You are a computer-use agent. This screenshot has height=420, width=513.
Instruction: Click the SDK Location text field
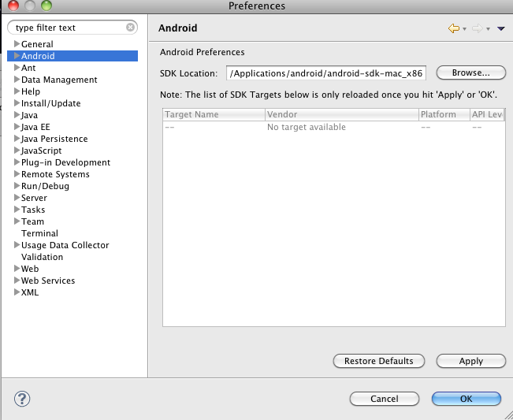[x=325, y=73]
